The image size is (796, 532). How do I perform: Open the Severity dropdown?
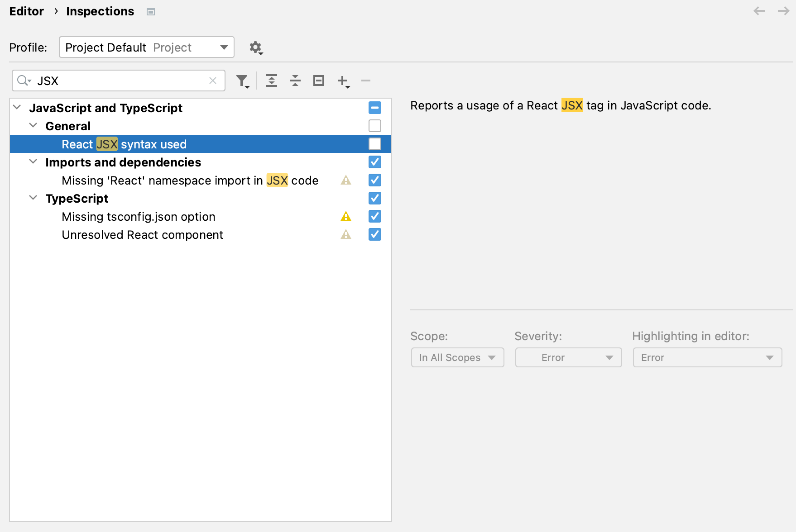(568, 357)
